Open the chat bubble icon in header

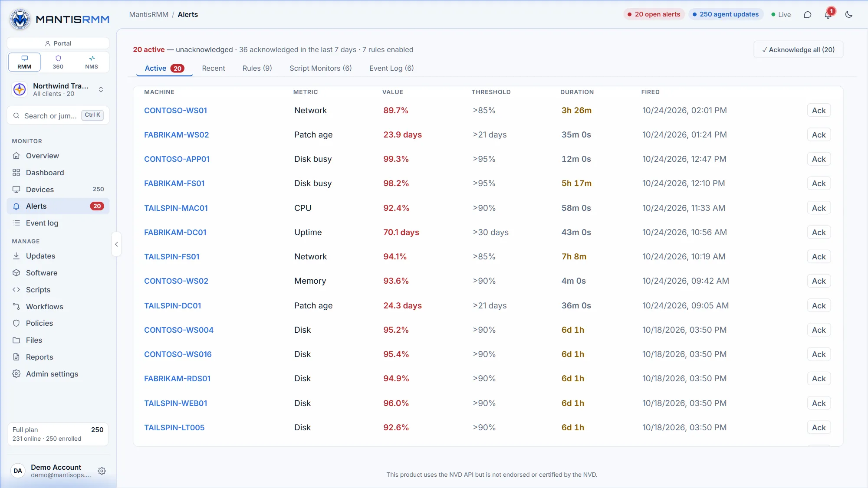(x=807, y=15)
